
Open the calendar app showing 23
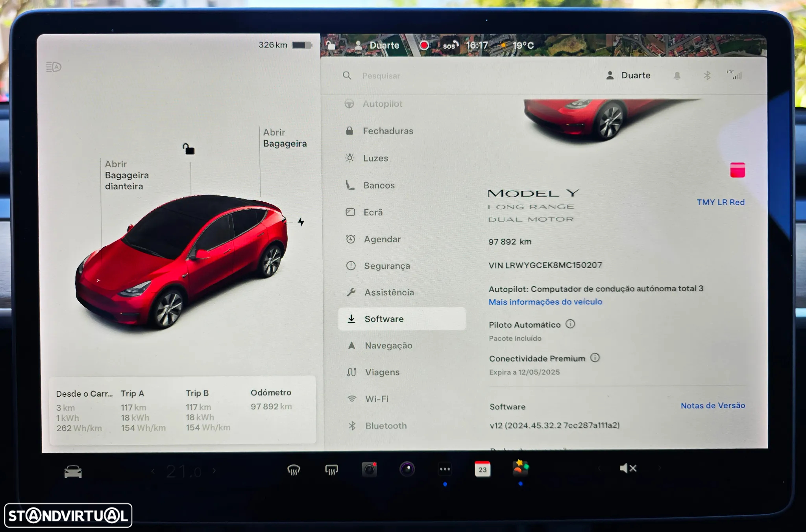pyautogui.click(x=482, y=469)
